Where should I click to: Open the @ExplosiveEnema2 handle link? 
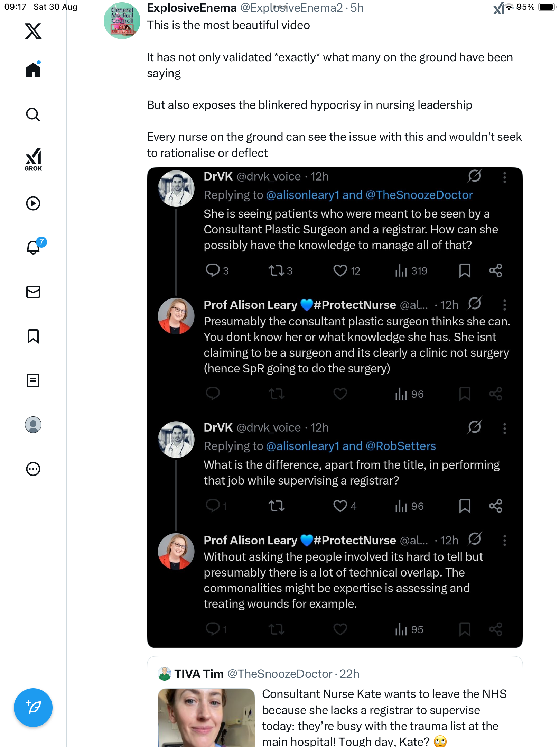click(291, 8)
